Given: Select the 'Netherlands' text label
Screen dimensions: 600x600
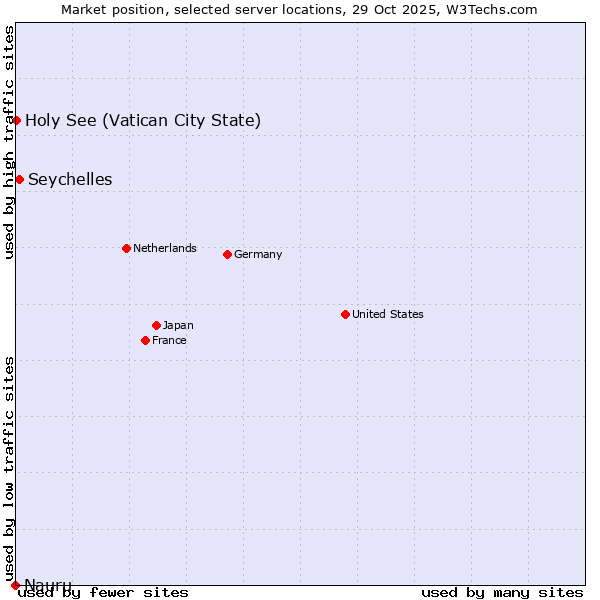Looking at the screenshot, I should 164,248.
